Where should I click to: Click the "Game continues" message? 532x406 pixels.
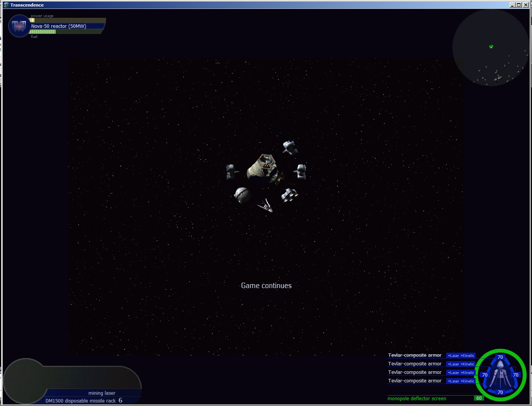[266, 286]
